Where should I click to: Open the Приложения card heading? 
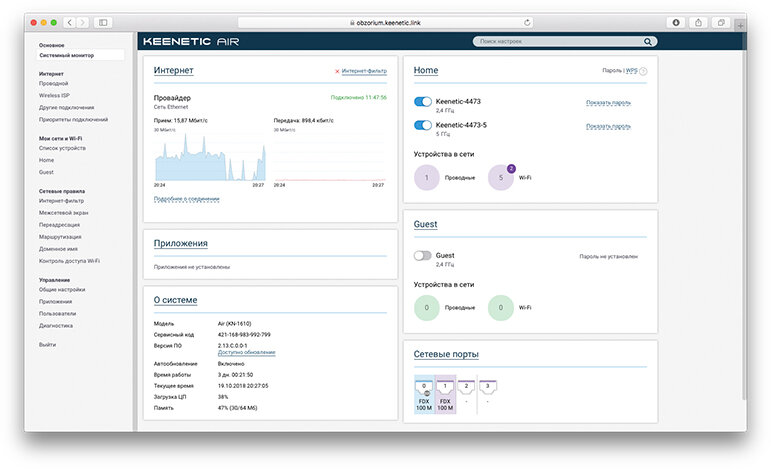pos(180,243)
